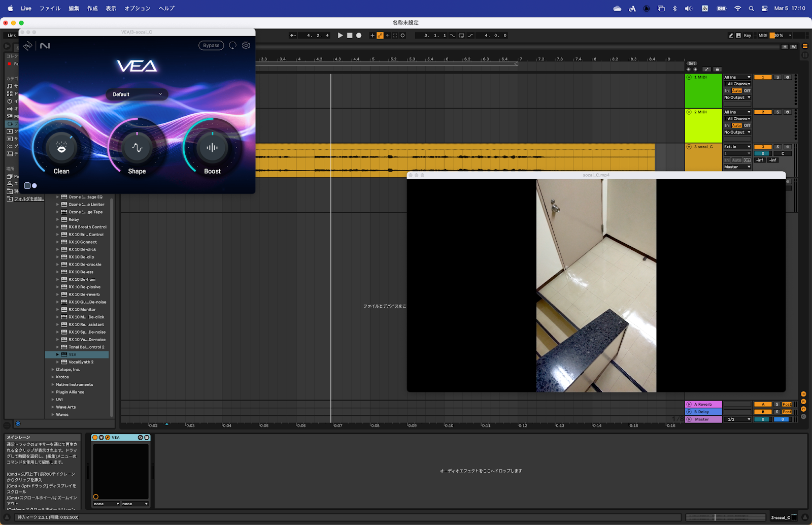The height and width of the screenshot is (525, 812).
Task: Click the Clean module knob icon
Action: 61,148
